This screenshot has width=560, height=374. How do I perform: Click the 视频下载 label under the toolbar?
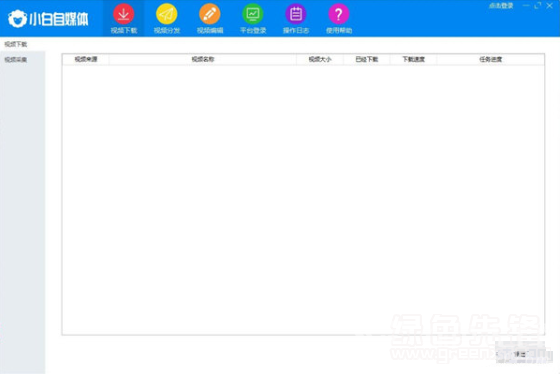(16, 44)
